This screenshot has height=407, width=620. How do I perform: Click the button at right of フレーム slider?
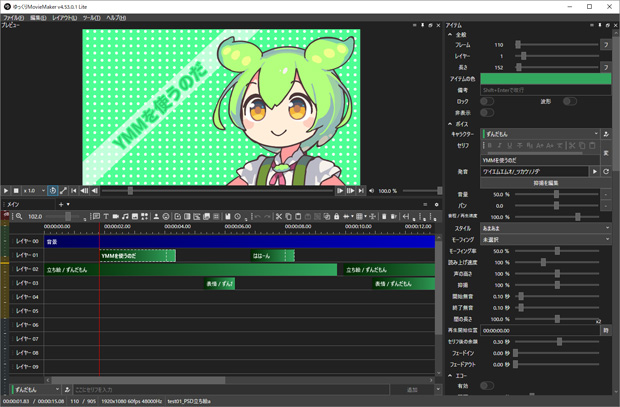606,45
